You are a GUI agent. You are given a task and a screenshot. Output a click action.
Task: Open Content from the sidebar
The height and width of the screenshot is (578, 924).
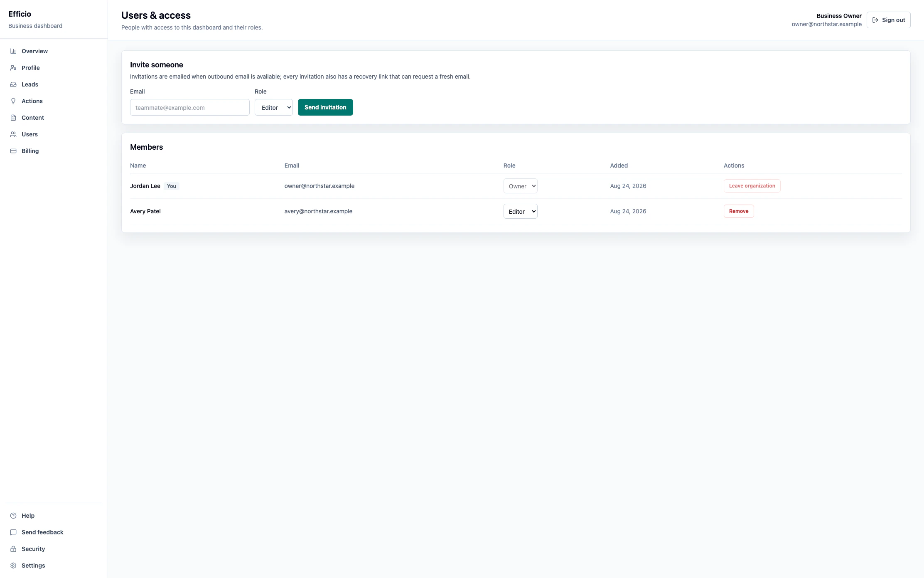(x=54, y=118)
